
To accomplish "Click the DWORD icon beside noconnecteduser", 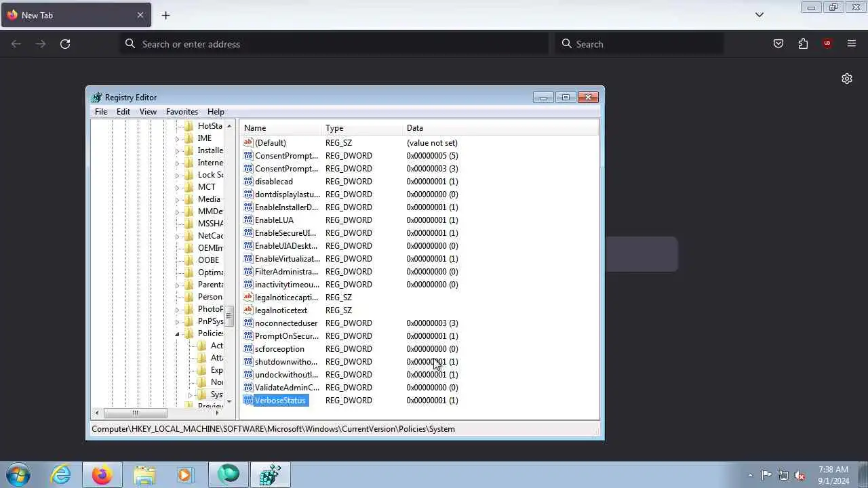I will (248, 323).
